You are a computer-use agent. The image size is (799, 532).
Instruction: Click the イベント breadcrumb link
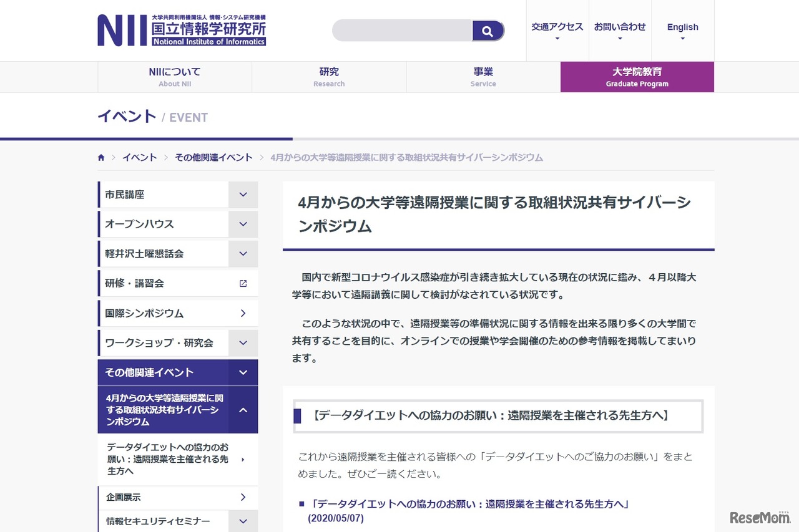(139, 157)
